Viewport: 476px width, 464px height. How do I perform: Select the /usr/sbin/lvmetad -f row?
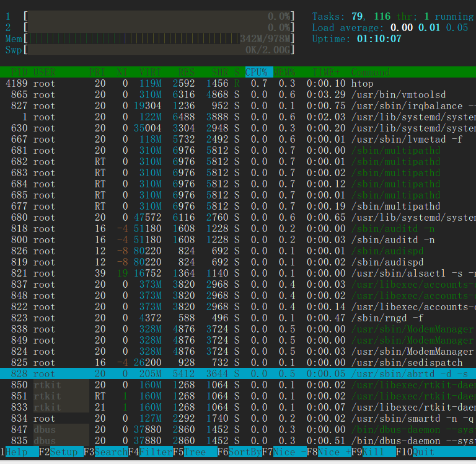point(238,139)
